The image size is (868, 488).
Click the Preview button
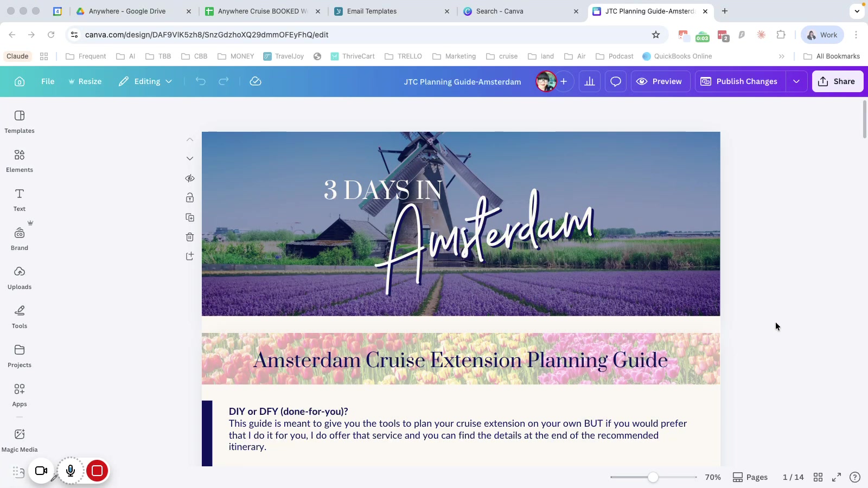[x=660, y=81]
